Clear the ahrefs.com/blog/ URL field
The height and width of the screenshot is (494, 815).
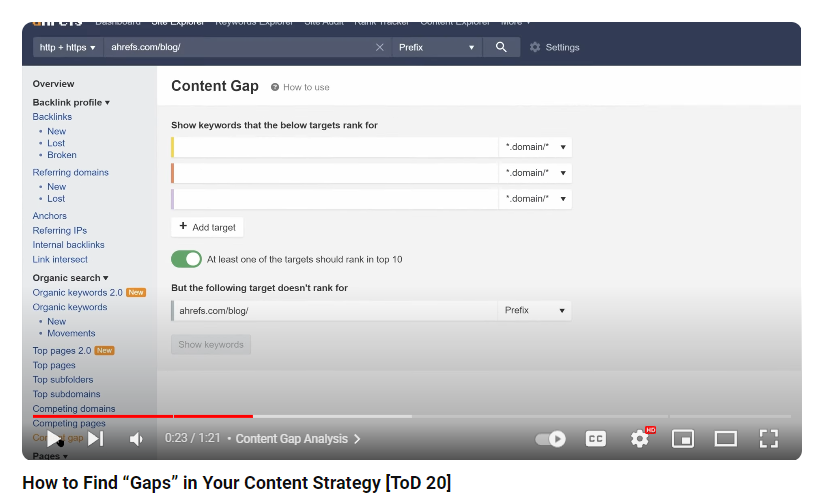pos(379,47)
